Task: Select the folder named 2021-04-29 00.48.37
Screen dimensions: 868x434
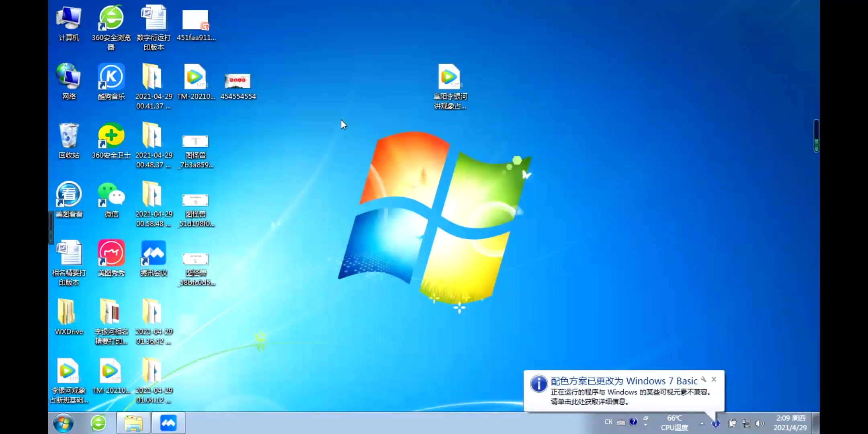Action: [154, 145]
